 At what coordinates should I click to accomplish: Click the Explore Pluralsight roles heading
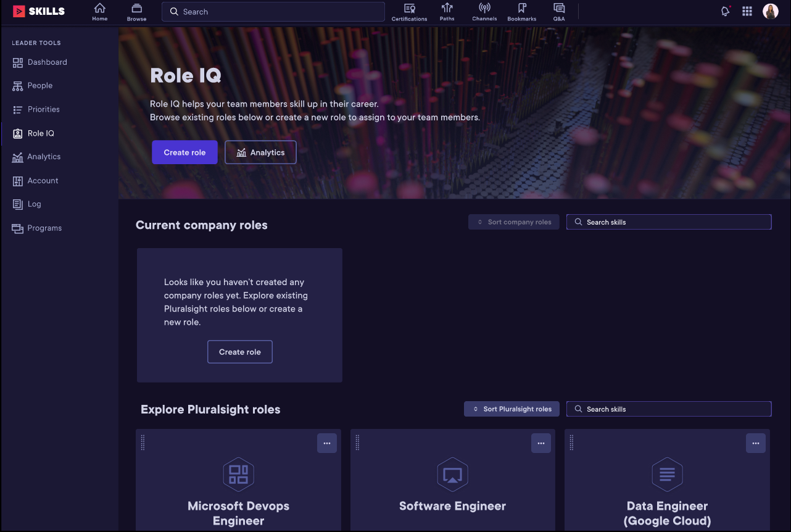click(210, 410)
